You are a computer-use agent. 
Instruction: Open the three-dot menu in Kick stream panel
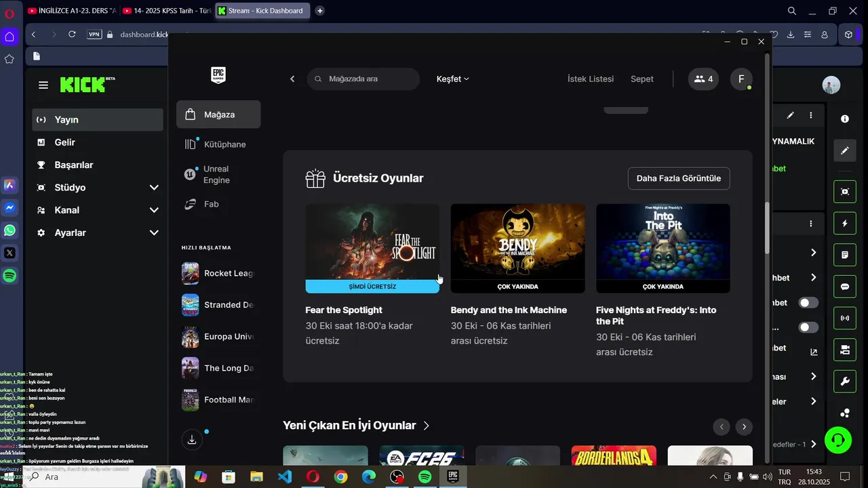[x=811, y=116]
